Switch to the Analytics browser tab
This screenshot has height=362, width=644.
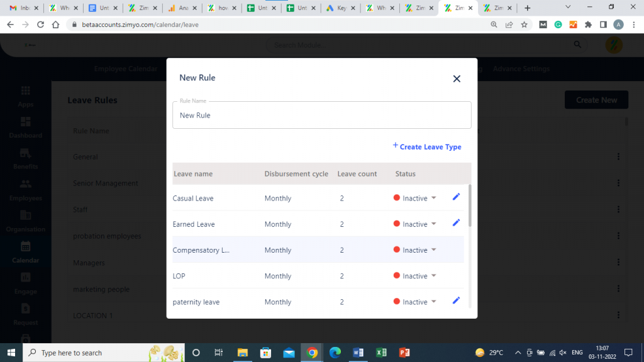tap(182, 8)
